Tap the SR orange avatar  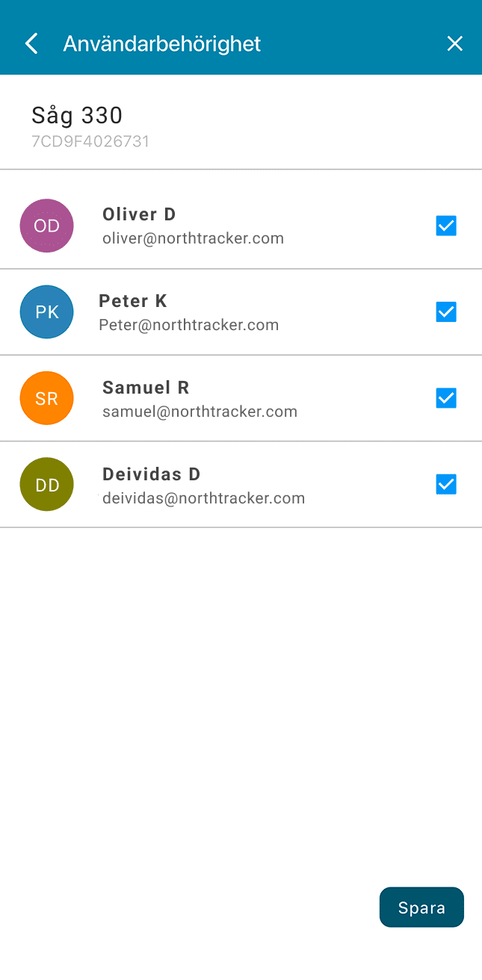(46, 398)
